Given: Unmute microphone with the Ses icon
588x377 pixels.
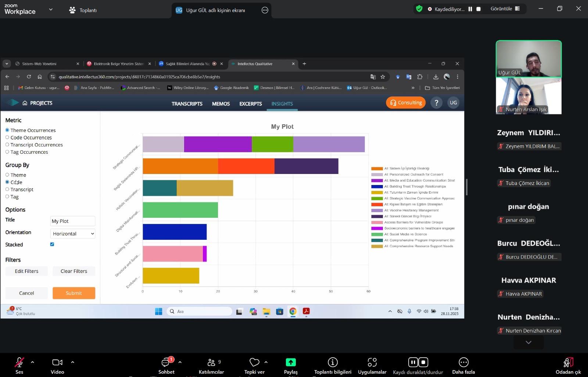Looking at the screenshot, I should [x=19, y=363].
